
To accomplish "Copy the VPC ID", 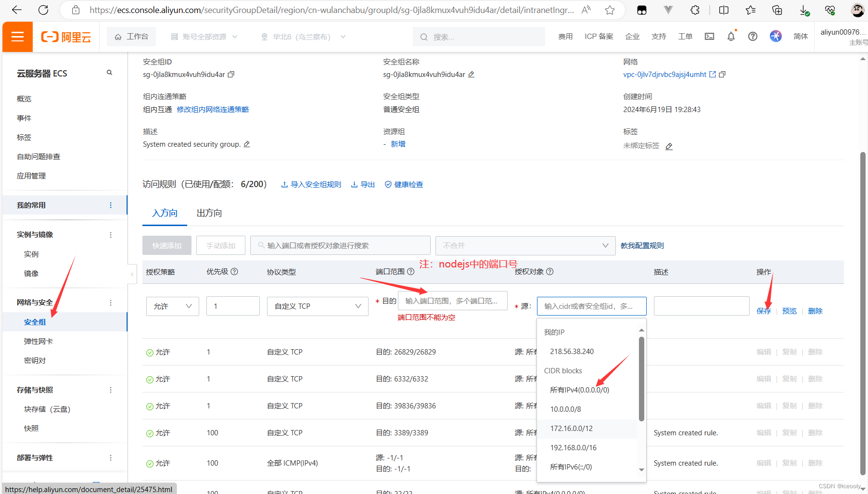I will click(722, 75).
